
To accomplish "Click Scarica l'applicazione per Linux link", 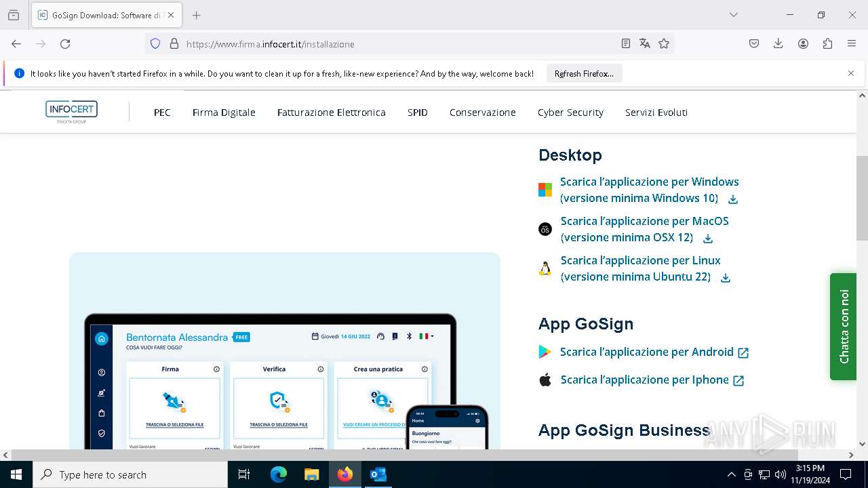I will click(640, 268).
